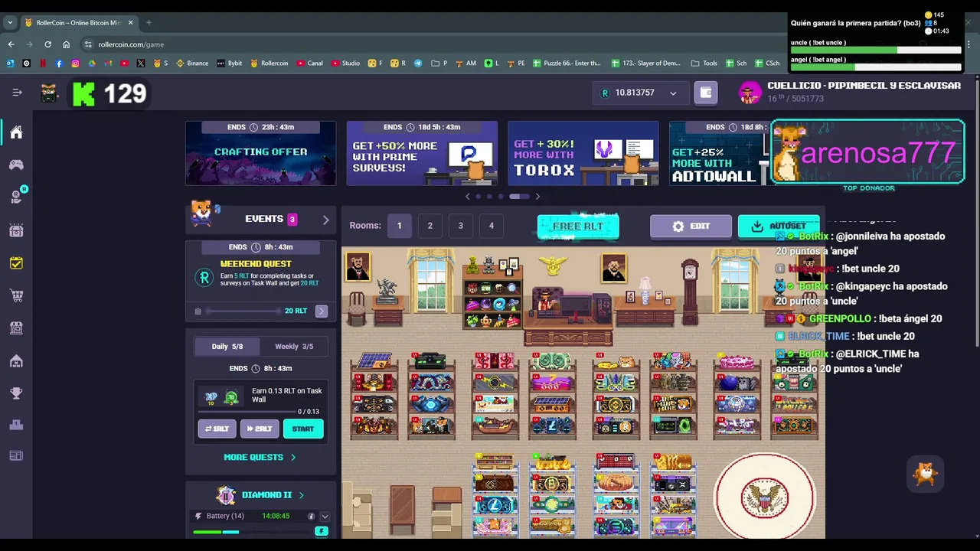Open the Home icon in the sidebar
980x551 pixels.
pos(16,132)
